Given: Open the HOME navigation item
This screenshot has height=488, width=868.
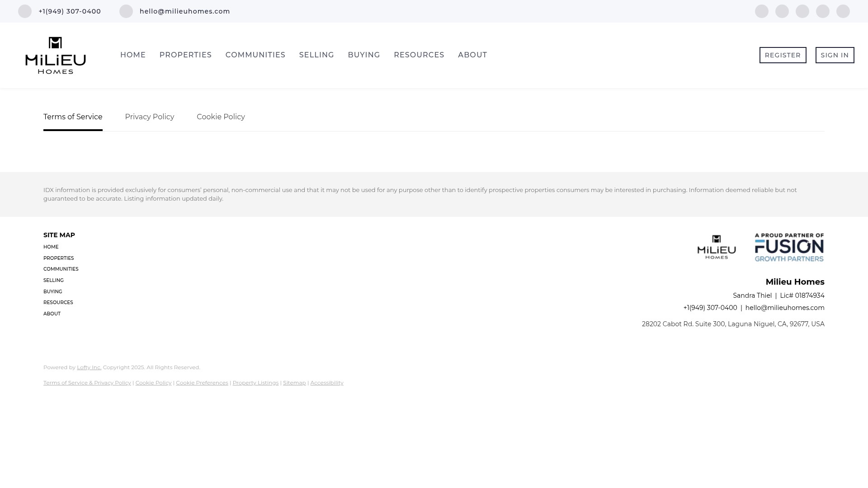Looking at the screenshot, I should coord(133,55).
